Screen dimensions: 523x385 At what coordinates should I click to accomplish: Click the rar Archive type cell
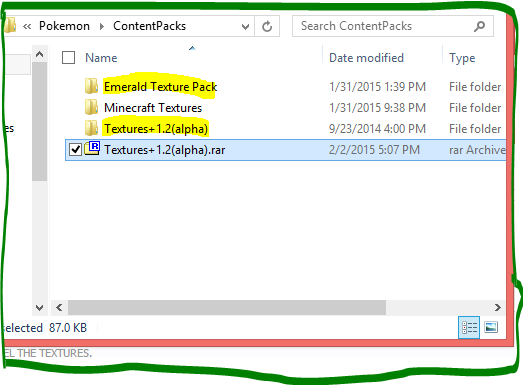pos(477,150)
